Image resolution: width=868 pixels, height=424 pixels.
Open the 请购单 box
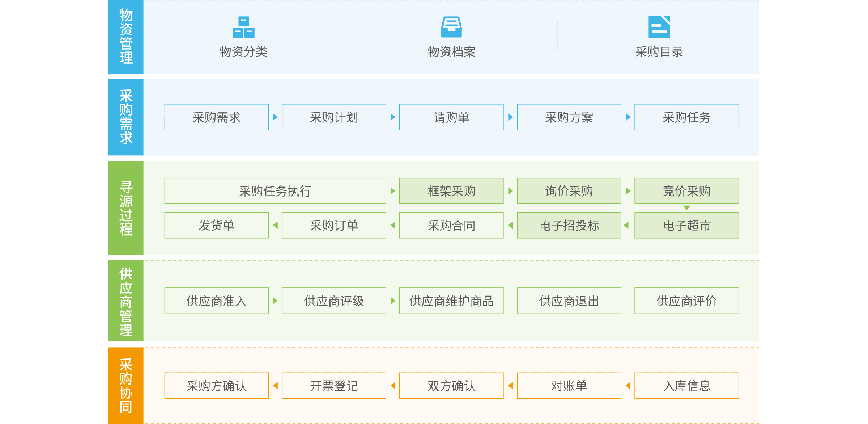[451, 117]
